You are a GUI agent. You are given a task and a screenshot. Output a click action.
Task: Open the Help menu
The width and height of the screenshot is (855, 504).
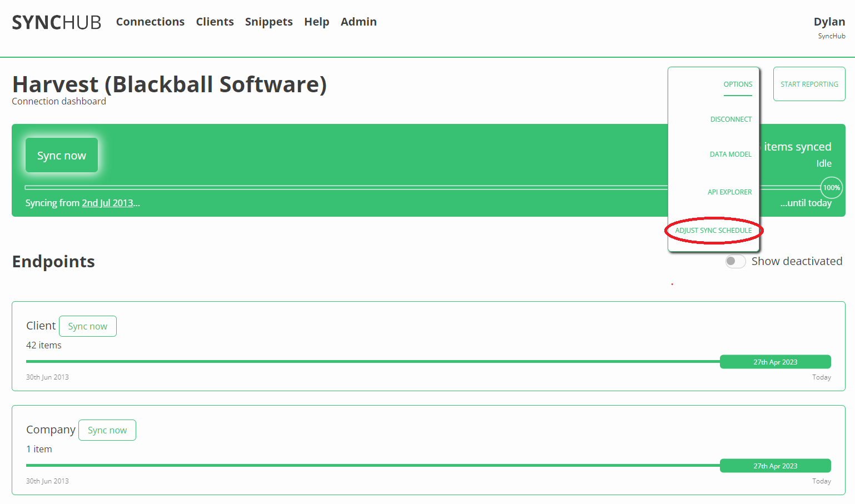point(316,22)
